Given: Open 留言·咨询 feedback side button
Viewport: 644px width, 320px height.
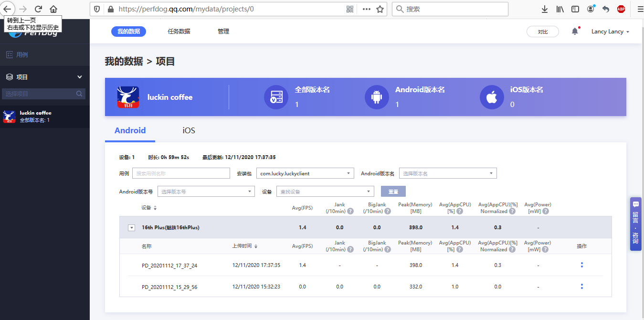Looking at the screenshot, I should [x=635, y=224].
